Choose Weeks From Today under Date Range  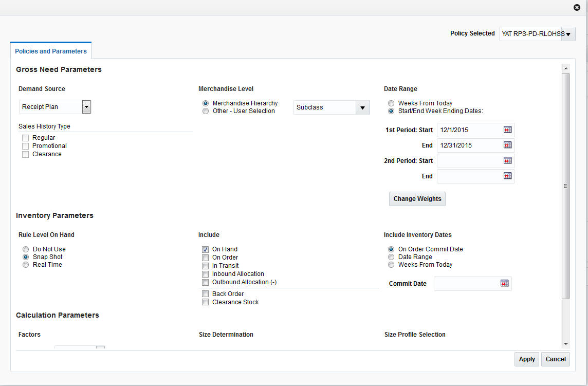(391, 103)
